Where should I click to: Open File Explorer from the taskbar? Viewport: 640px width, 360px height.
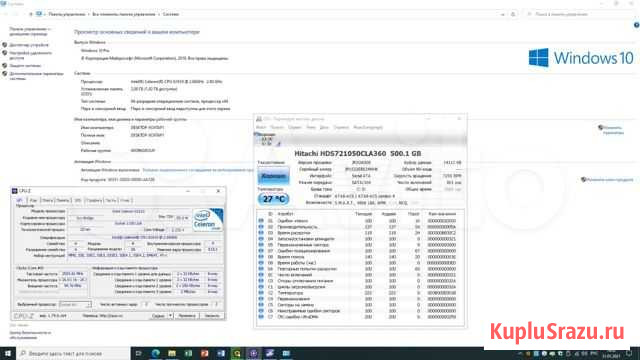(x=172, y=353)
